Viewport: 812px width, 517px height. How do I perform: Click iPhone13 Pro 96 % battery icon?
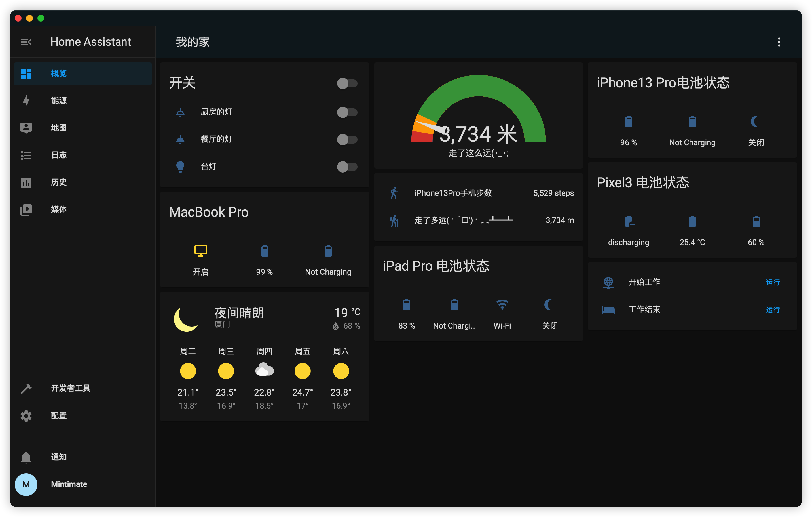[629, 121]
